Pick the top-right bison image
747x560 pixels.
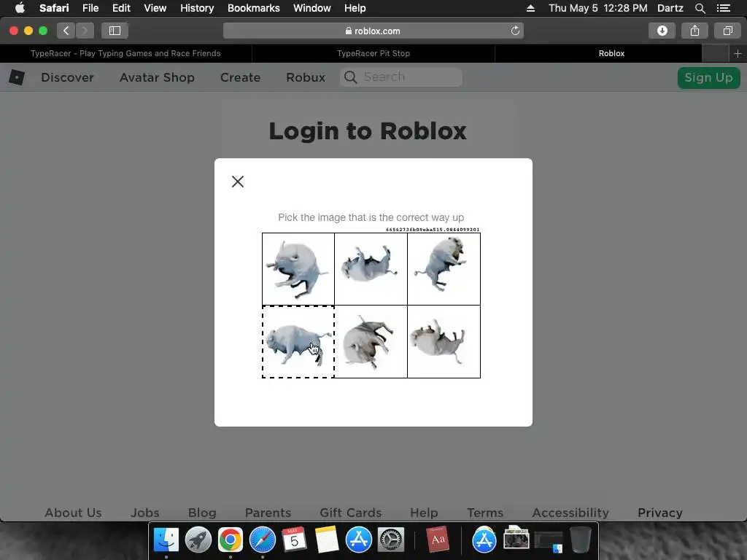[x=444, y=269]
